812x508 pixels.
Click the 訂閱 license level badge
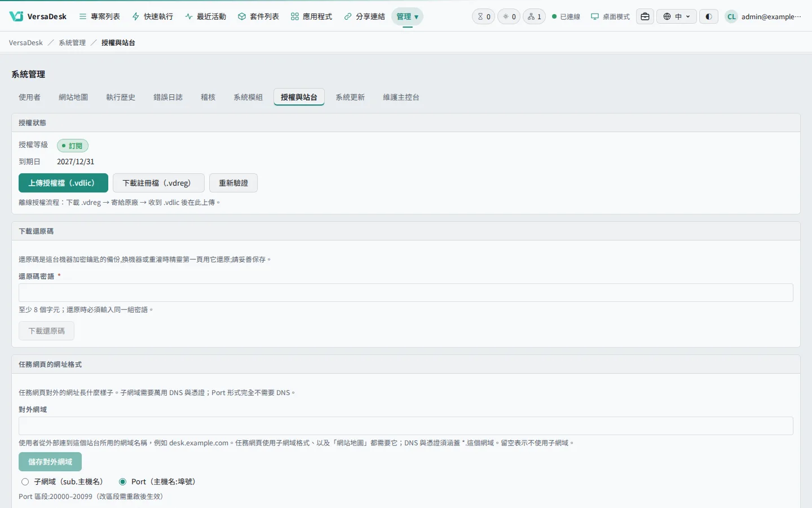coord(73,146)
